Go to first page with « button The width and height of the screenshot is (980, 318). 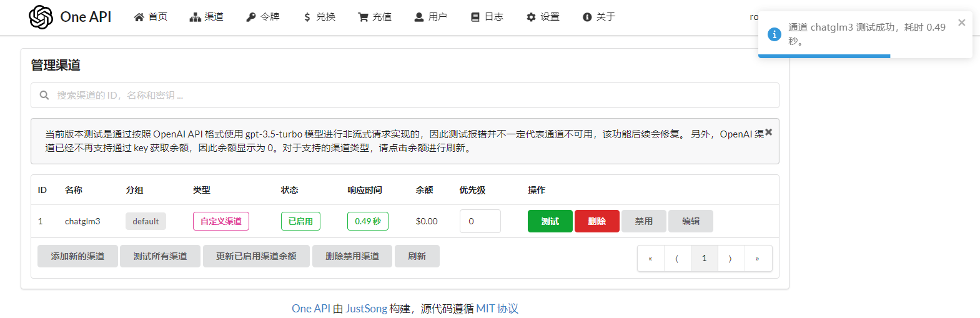point(651,259)
